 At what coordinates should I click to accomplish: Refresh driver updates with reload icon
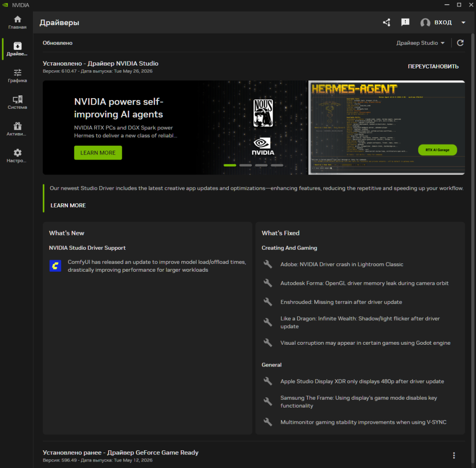[460, 43]
